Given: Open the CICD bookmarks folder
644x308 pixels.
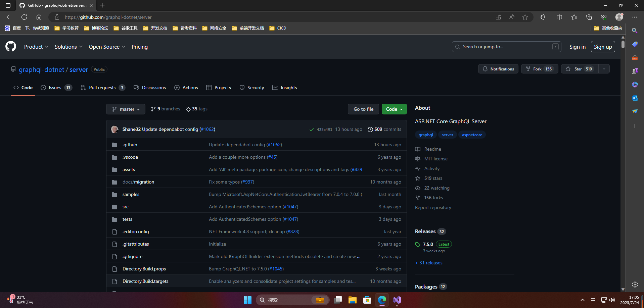Looking at the screenshot, I should pyautogui.click(x=278, y=28).
